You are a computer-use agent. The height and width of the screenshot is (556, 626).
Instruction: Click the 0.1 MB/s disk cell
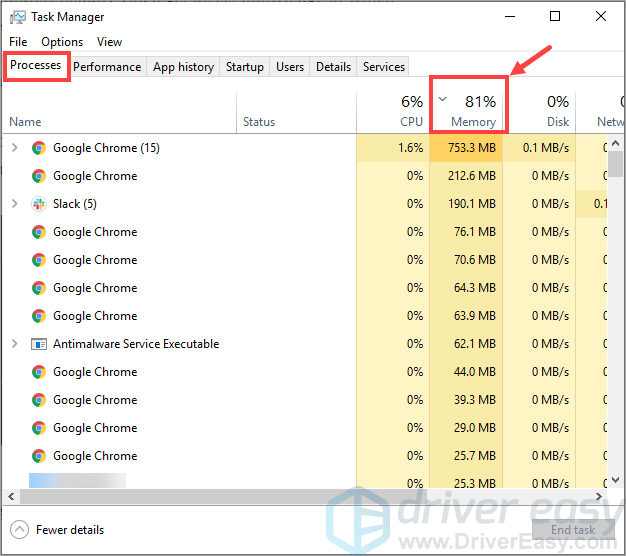point(539,148)
